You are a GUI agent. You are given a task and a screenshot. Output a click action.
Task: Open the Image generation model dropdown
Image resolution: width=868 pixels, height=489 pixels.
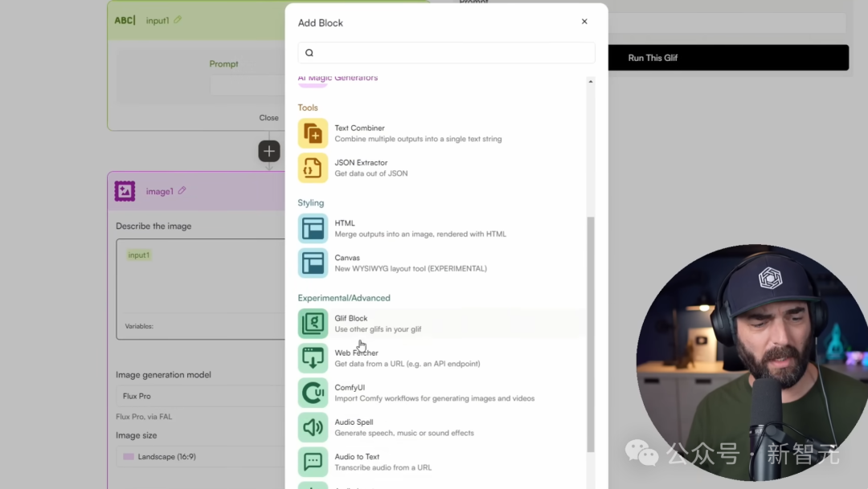pyautogui.click(x=200, y=396)
